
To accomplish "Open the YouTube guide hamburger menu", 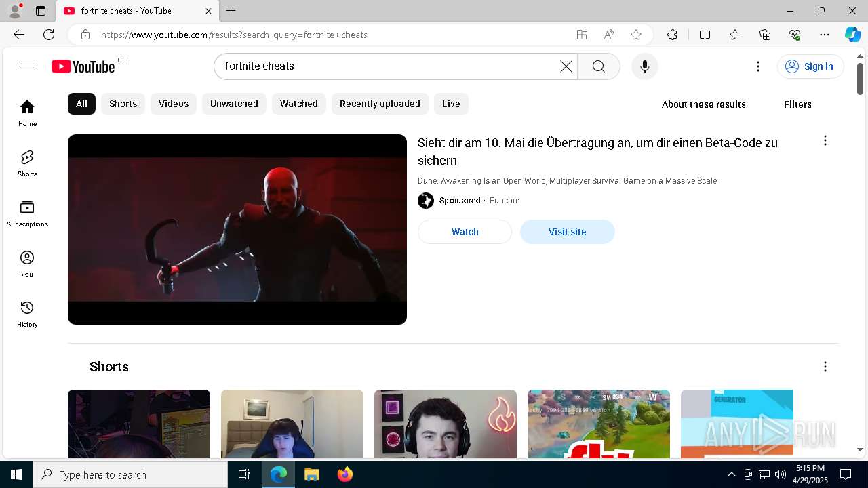I will (x=27, y=66).
